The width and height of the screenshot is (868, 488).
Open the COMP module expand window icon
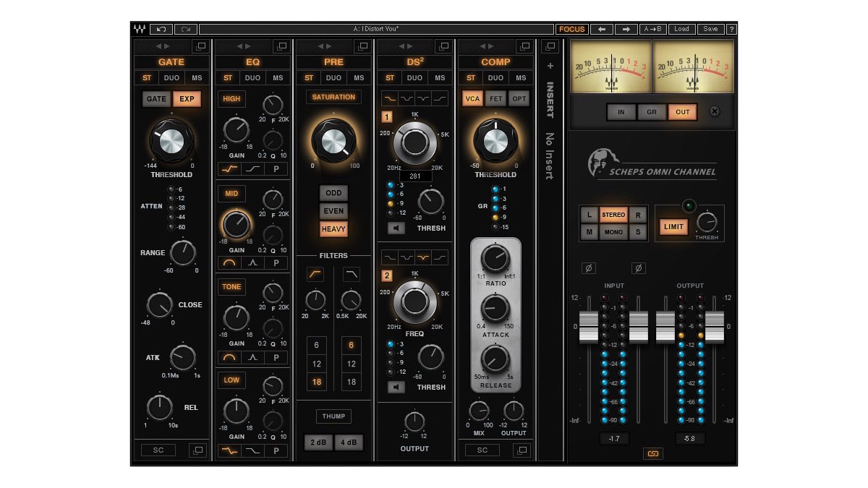[x=524, y=46]
